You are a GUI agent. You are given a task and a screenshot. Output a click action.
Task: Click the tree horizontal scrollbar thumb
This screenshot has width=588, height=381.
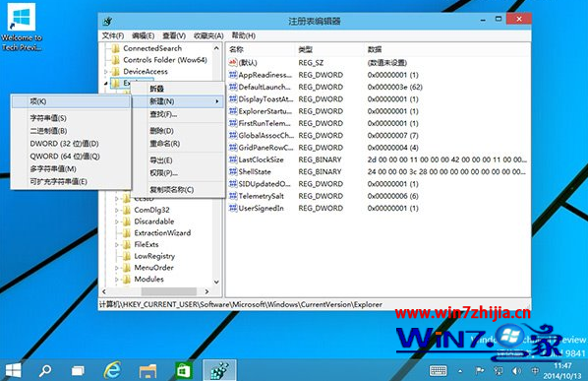pyautogui.click(x=168, y=291)
